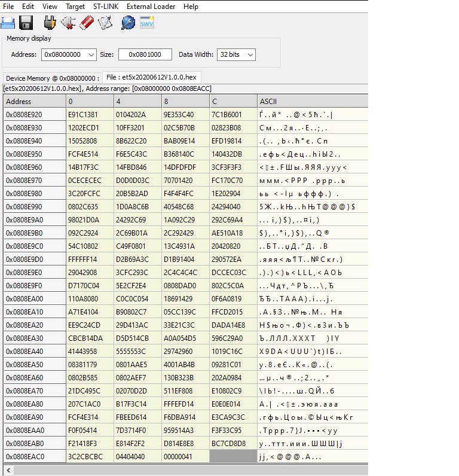Open the External Loader menu
The image size is (459, 476).
[151, 7]
